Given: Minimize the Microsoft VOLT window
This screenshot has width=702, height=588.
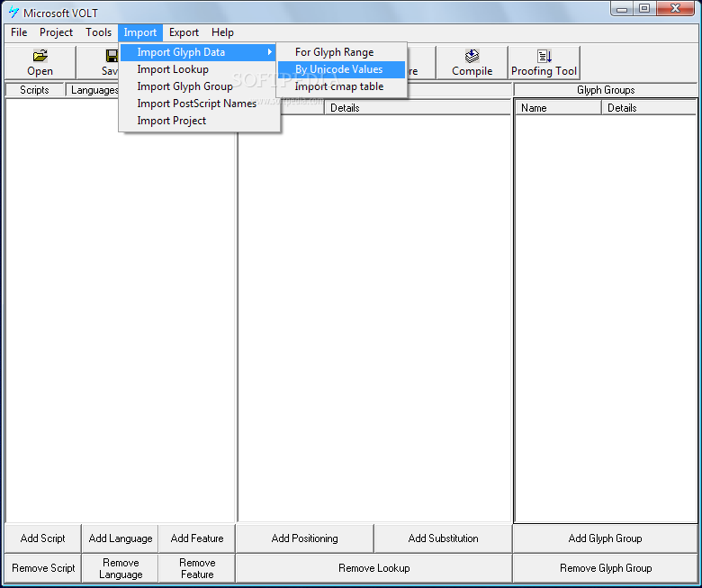Looking at the screenshot, I should pos(622,8).
